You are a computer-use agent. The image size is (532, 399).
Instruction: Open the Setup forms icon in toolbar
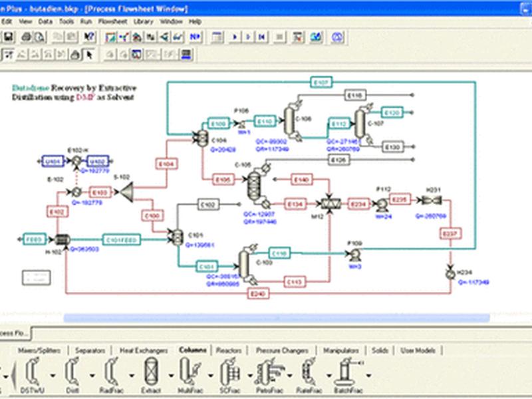pos(110,37)
